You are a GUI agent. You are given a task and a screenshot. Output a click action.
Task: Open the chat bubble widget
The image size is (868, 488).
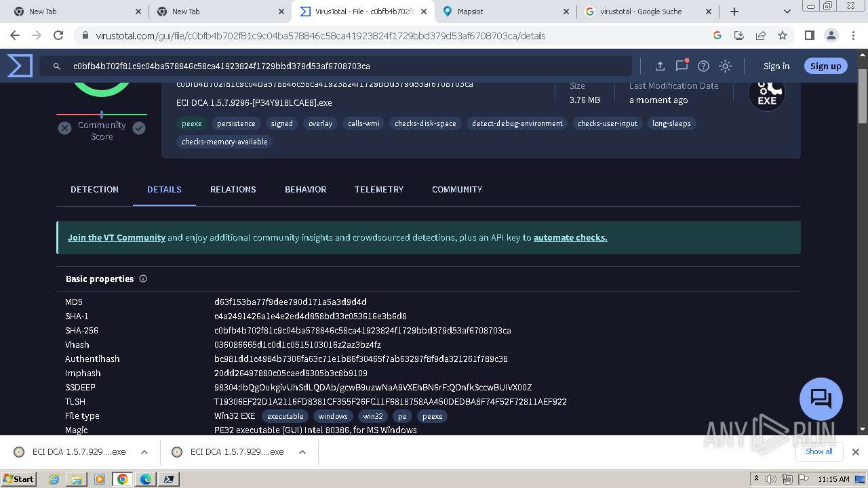tap(821, 399)
